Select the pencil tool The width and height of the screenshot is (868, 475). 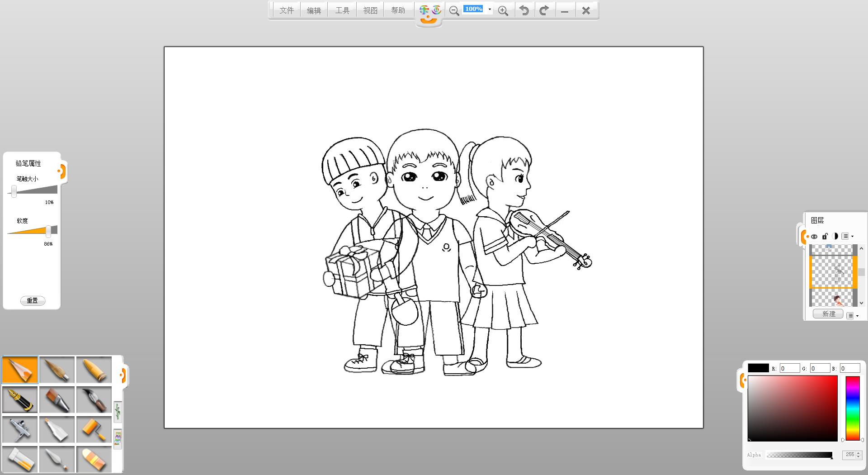pyautogui.click(x=20, y=370)
